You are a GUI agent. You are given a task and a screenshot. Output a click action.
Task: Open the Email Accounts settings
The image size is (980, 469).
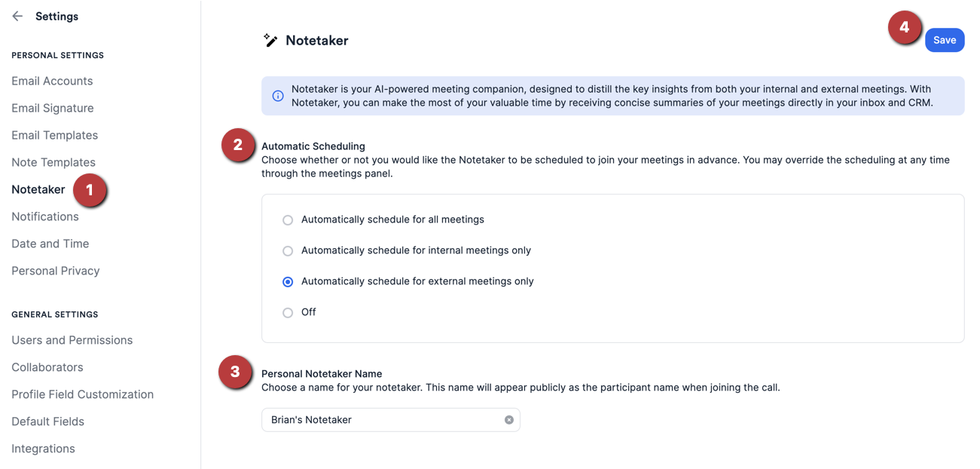(x=52, y=81)
